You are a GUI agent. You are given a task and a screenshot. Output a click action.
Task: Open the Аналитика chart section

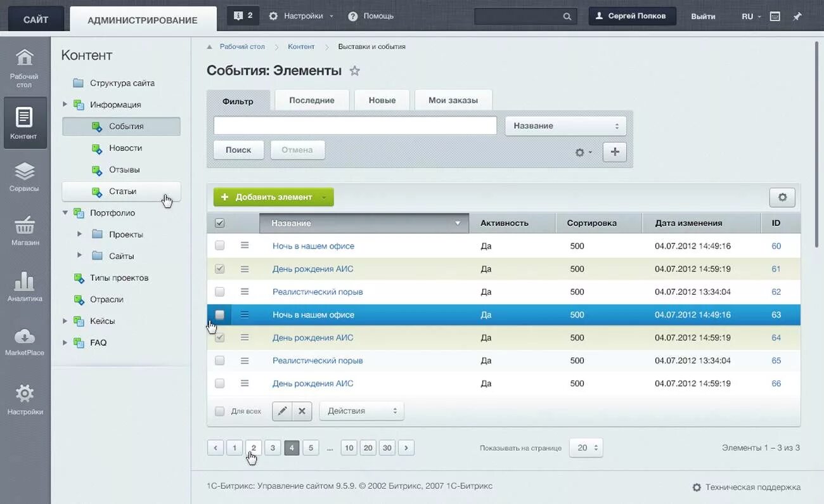pos(24,287)
